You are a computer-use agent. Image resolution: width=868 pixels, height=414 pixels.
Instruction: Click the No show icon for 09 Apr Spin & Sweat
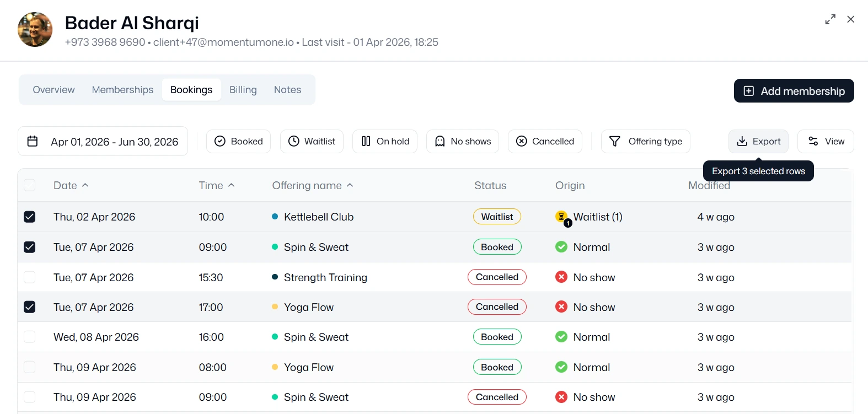pyautogui.click(x=561, y=397)
